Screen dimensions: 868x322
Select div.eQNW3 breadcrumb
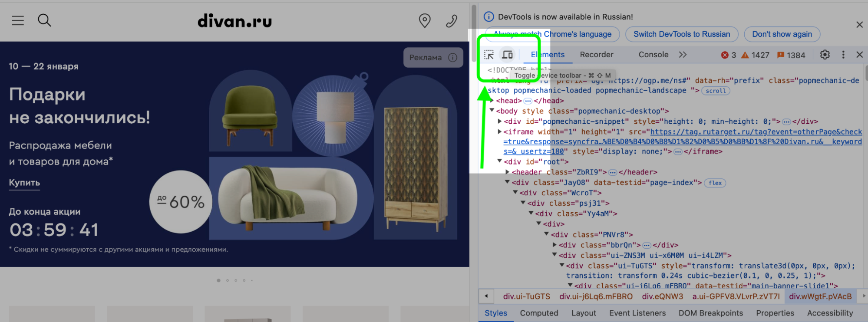pyautogui.click(x=662, y=297)
